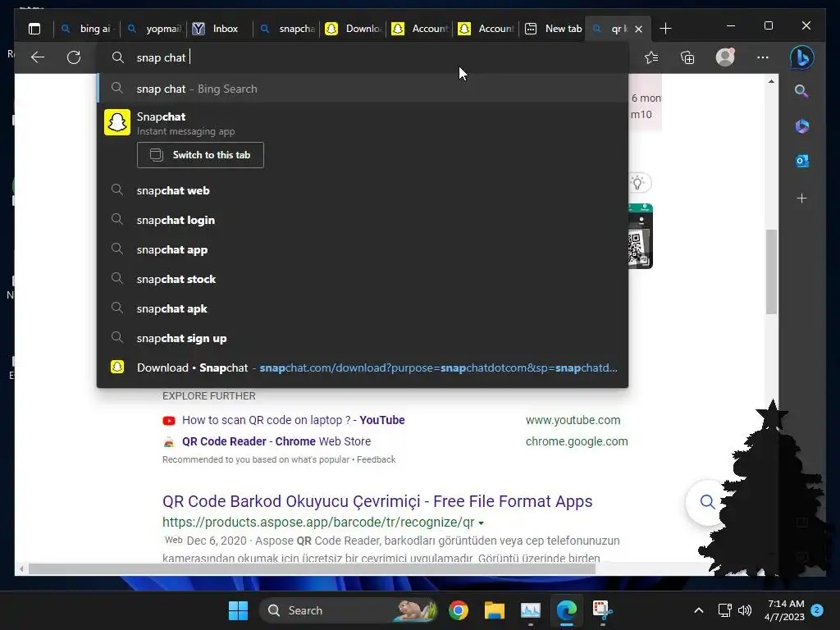
Task: Open the notification count badge
Action: point(817,610)
